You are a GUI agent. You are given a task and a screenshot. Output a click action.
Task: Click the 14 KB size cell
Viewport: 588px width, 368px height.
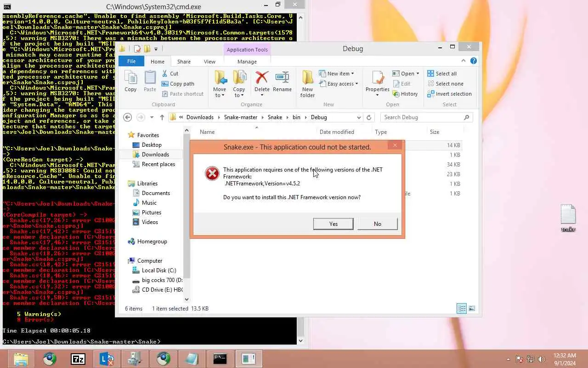point(453,145)
